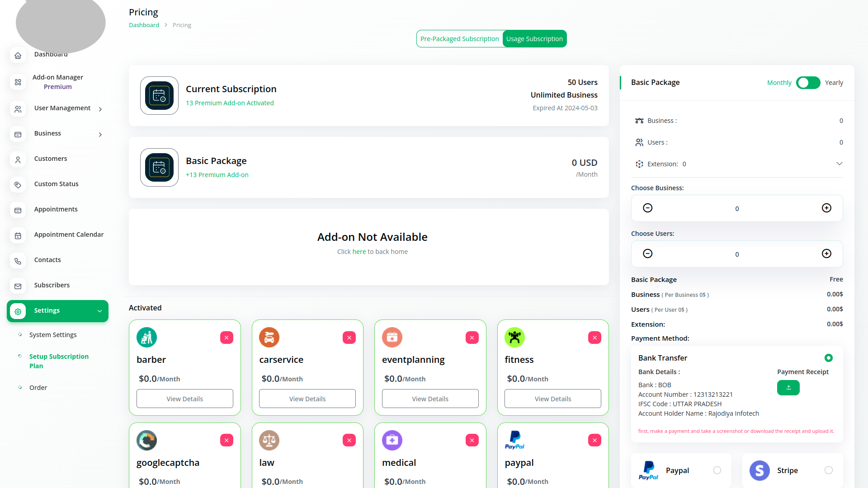Open Setup Subscription Plan menu item
The image size is (868, 488).
pyautogui.click(x=59, y=361)
